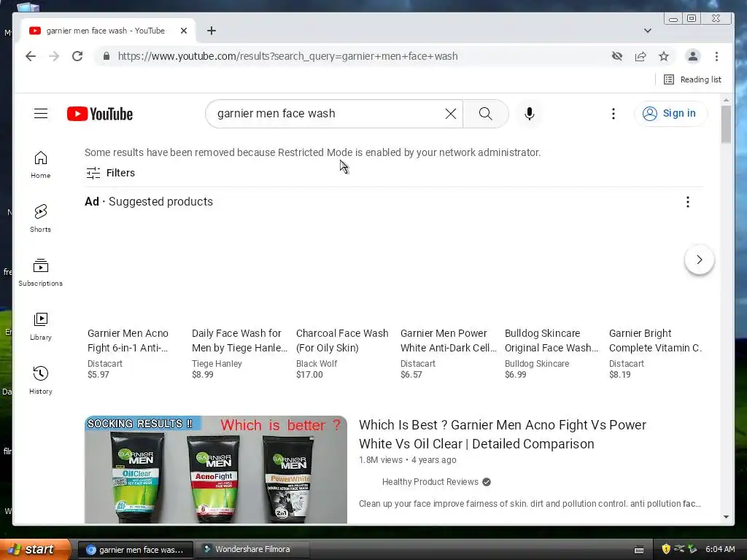Open Shorts from the sidebar
Image resolution: width=747 pixels, height=560 pixels.
pyautogui.click(x=41, y=219)
